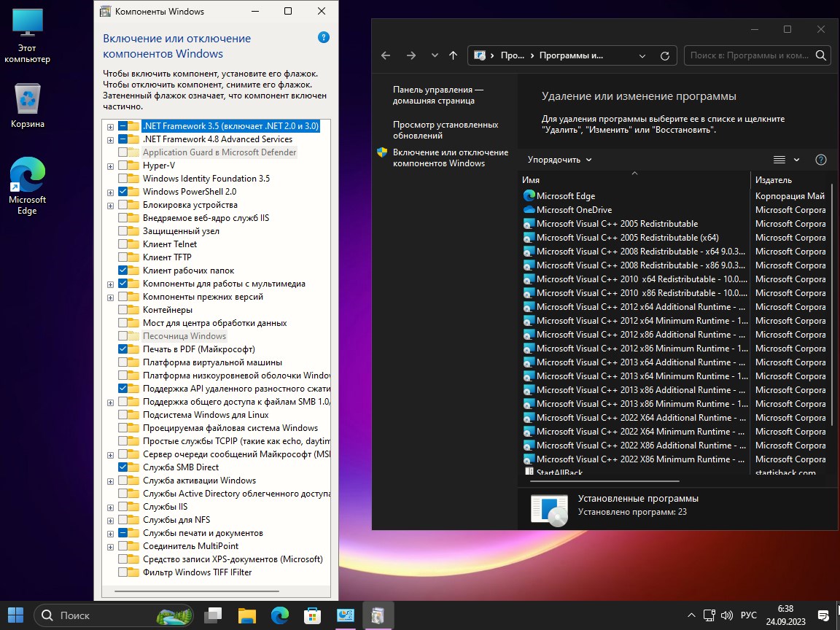Open Упорядочить dropdown menu

click(560, 160)
